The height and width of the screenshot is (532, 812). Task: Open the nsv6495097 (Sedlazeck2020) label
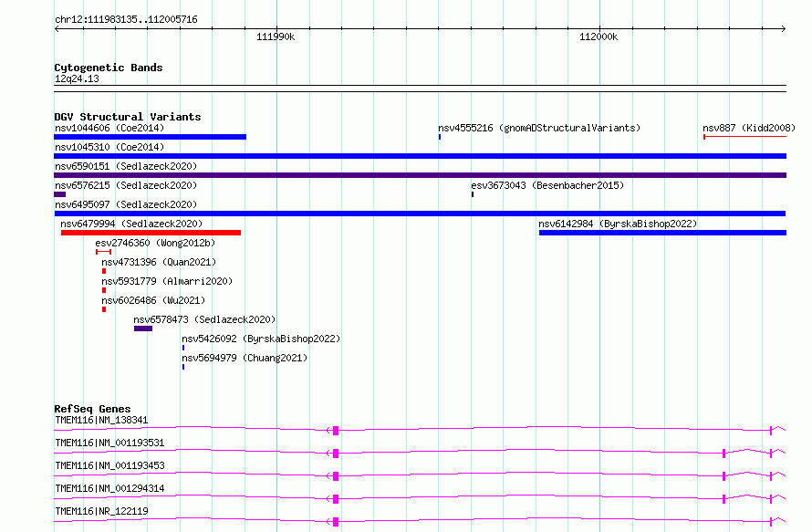point(126,204)
